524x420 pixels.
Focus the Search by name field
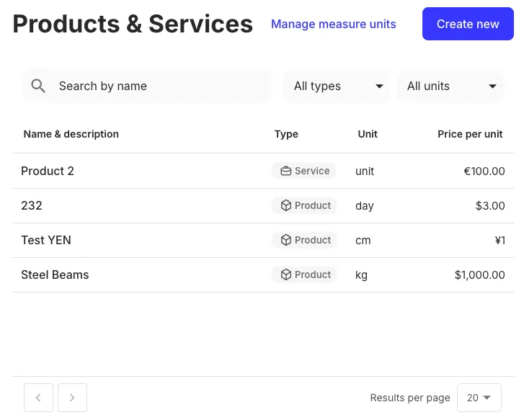point(147,86)
